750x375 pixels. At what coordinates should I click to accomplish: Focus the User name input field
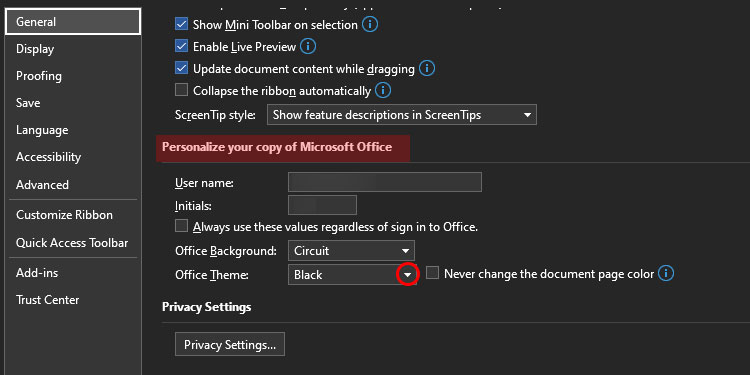tap(385, 182)
